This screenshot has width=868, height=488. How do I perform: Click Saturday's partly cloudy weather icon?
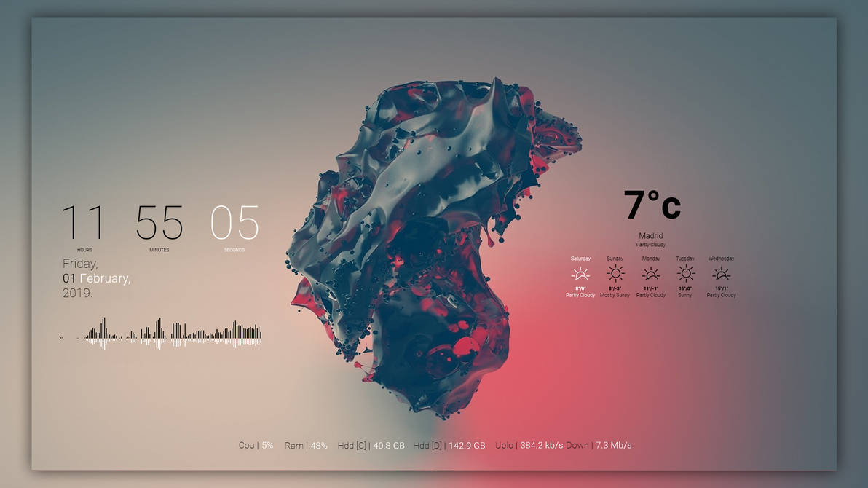point(580,274)
